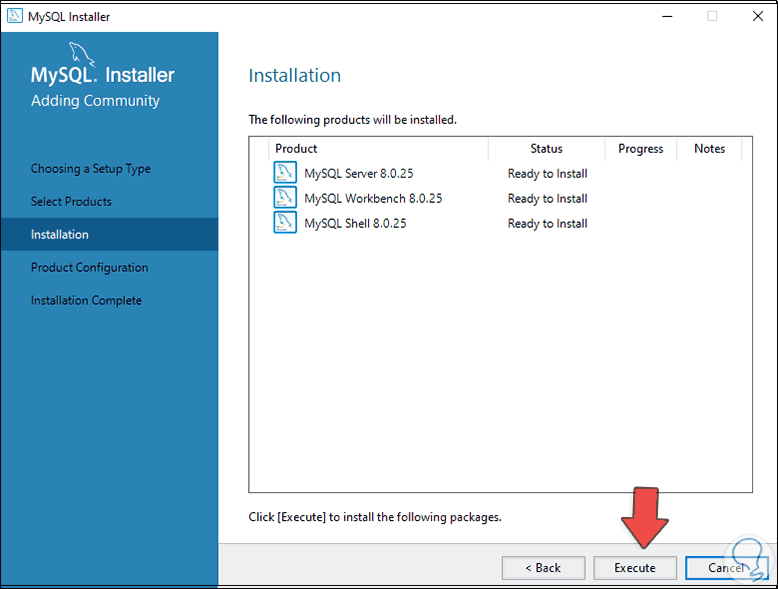The height and width of the screenshot is (589, 778).
Task: Click the Adding Community subtitle
Action: point(95,101)
